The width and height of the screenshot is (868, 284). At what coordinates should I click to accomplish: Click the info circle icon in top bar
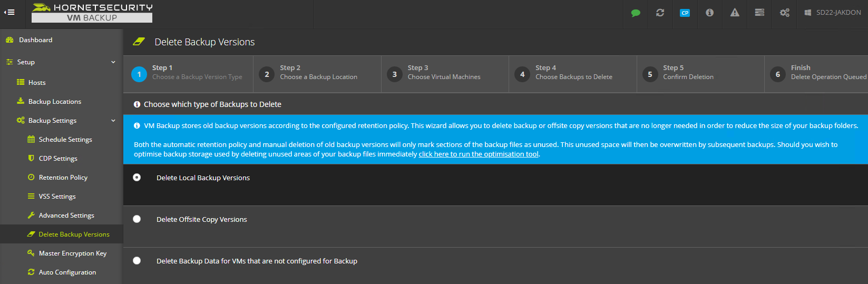coord(709,13)
